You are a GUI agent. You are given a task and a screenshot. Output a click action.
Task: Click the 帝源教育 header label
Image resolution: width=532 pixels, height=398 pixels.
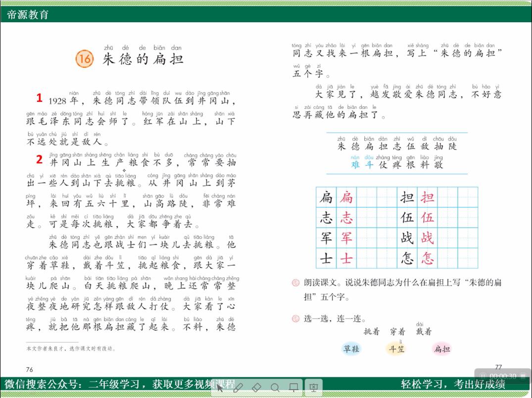click(x=28, y=14)
